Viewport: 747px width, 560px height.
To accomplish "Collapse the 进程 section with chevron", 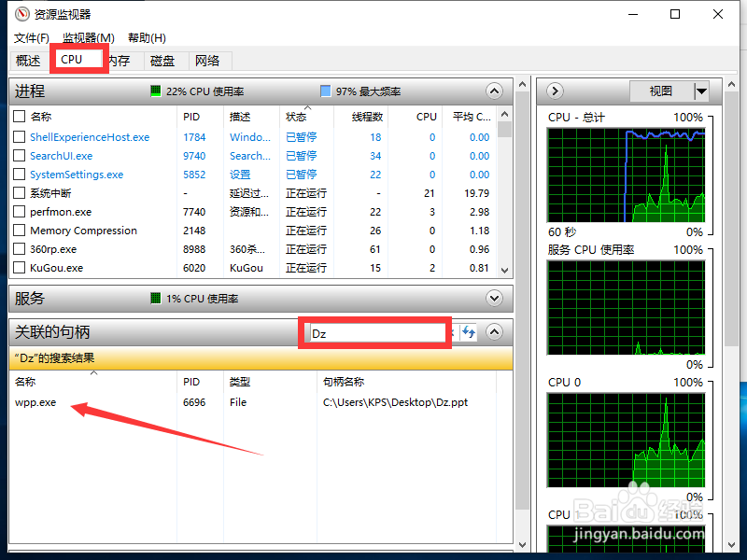I will [x=494, y=91].
